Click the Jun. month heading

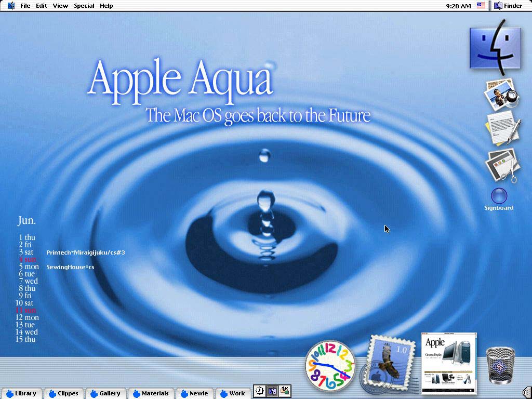coord(27,221)
